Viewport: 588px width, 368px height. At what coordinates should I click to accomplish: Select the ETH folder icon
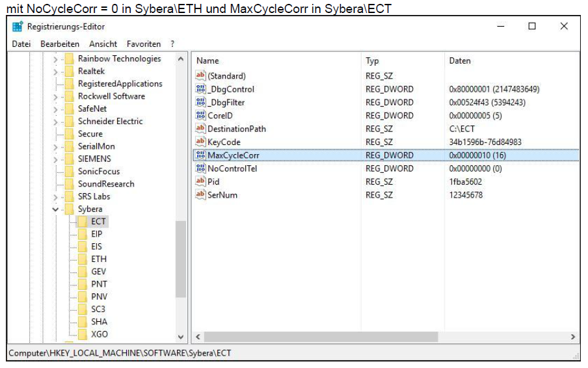pyautogui.click(x=82, y=259)
